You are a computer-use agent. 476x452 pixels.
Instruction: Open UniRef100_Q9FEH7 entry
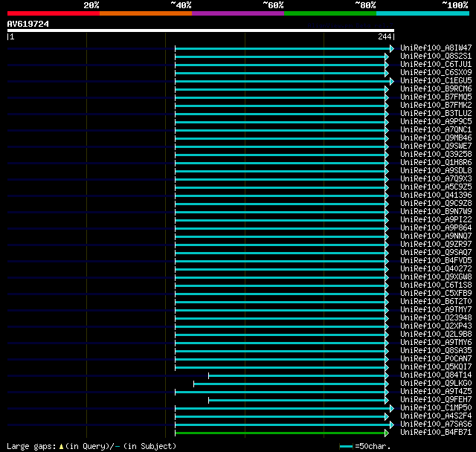click(x=436, y=400)
